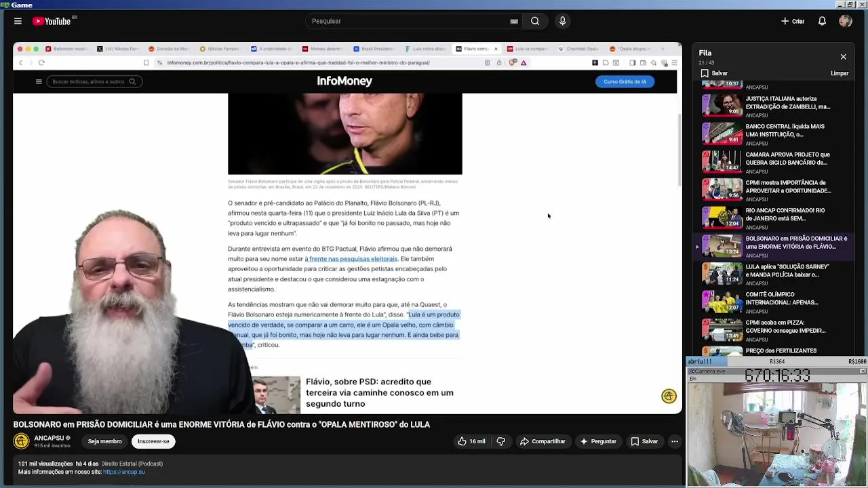Open the YouTube guide hamburger menu
868x488 pixels.
pyautogui.click(x=18, y=21)
